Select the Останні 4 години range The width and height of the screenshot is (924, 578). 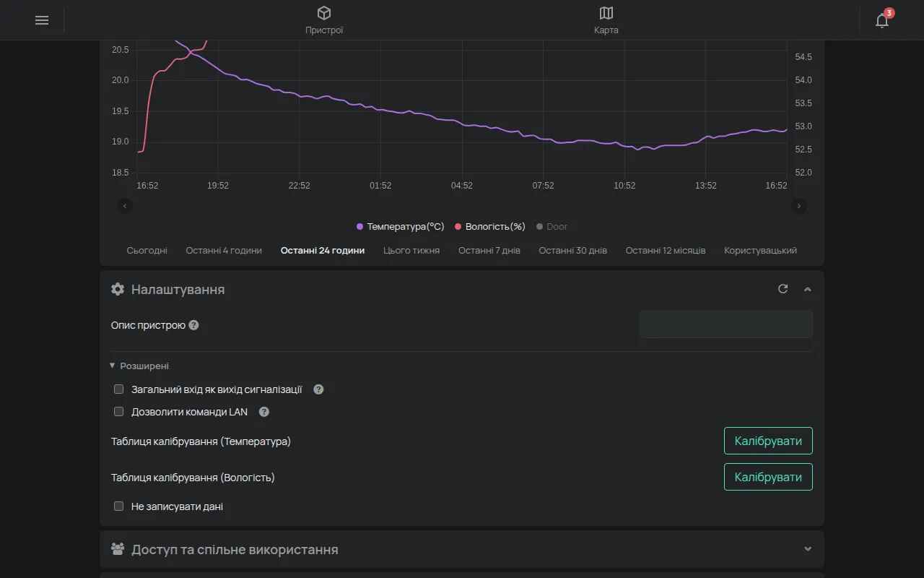(x=224, y=251)
